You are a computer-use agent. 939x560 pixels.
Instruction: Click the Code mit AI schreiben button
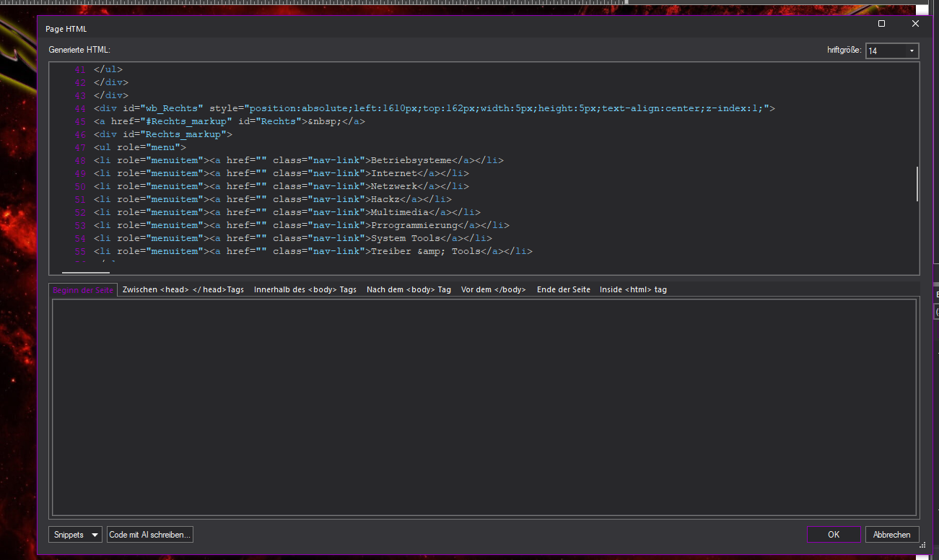[150, 535]
